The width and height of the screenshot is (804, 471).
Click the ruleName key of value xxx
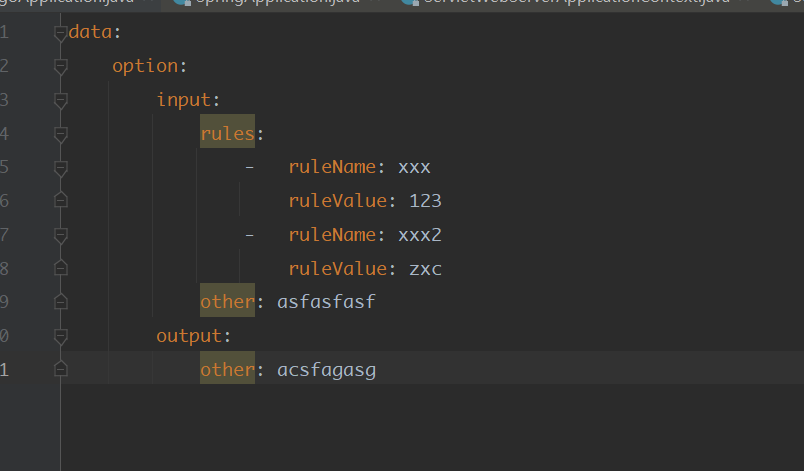(332, 167)
